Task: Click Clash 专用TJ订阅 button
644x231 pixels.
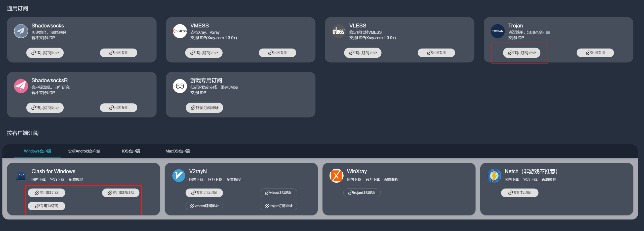Action: click(47, 206)
